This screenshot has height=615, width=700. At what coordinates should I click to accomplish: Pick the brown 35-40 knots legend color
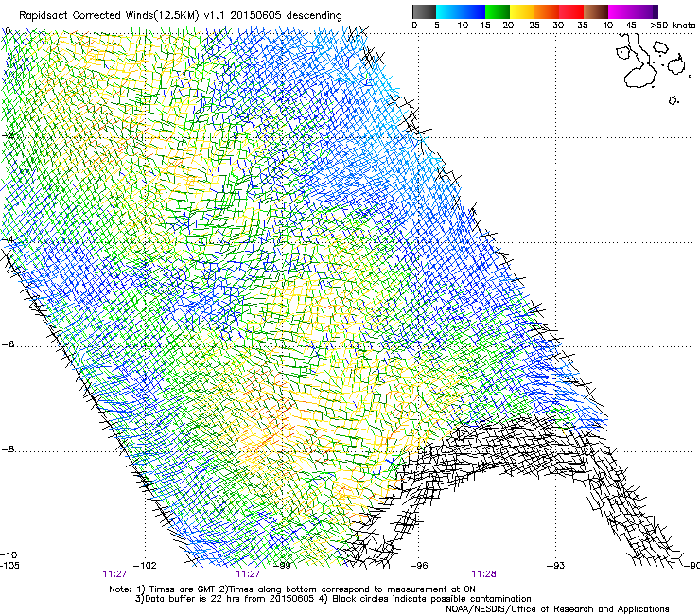tap(596, 11)
